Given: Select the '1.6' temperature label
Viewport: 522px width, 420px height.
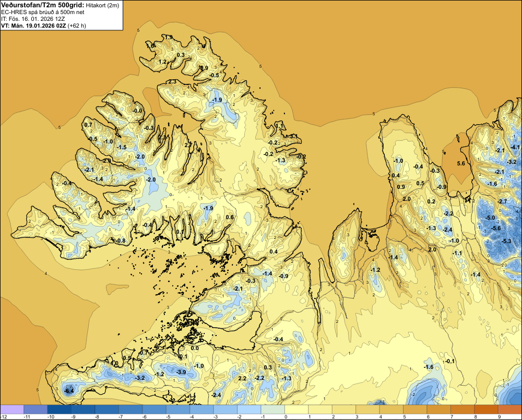Looking at the screenshot, I should pyautogui.click(x=150, y=45).
